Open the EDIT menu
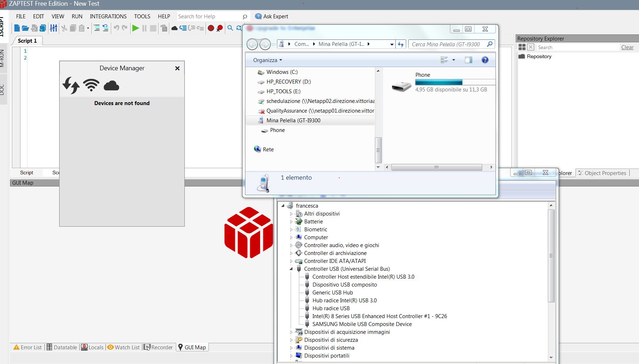The image size is (639, 364). (x=38, y=16)
